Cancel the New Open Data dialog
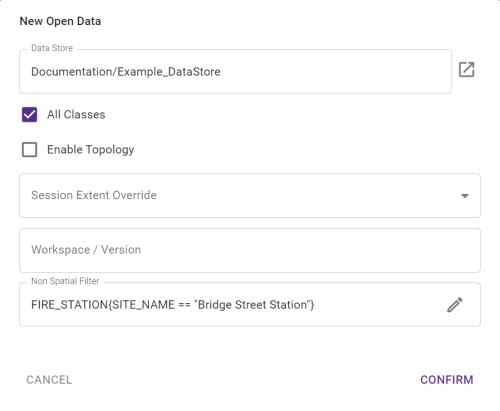Image resolution: width=500 pixels, height=411 pixels. click(49, 380)
